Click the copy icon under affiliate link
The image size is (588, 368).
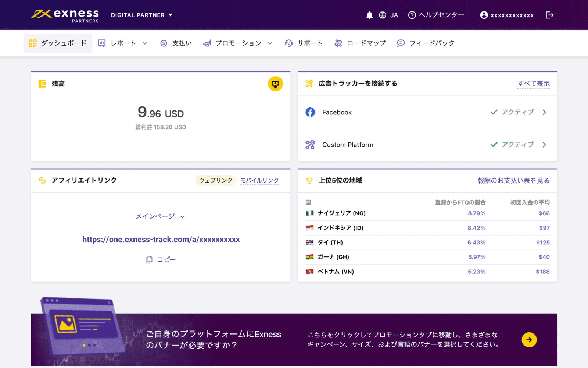149,260
